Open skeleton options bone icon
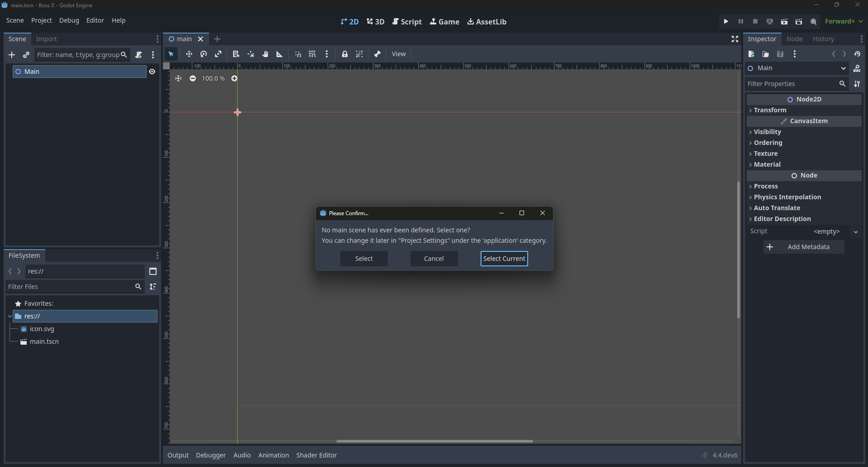Image resolution: width=868 pixels, height=467 pixels. pyautogui.click(x=377, y=54)
